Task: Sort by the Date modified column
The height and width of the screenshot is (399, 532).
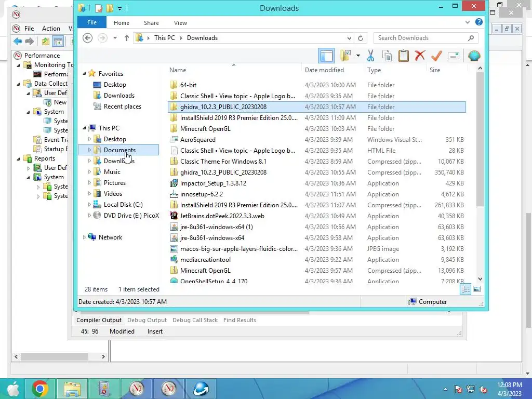Action: point(324,70)
